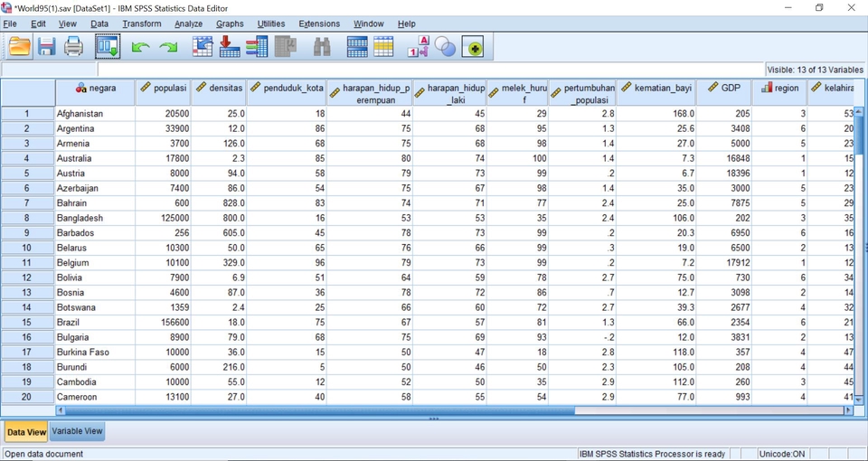868x461 pixels.
Task: Open the Help menu
Action: pos(406,24)
